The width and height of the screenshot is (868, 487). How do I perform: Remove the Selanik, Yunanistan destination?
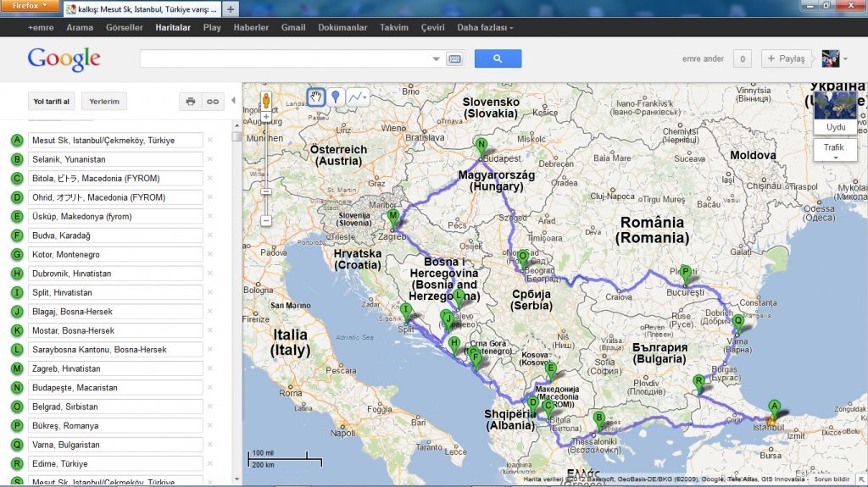[210, 159]
